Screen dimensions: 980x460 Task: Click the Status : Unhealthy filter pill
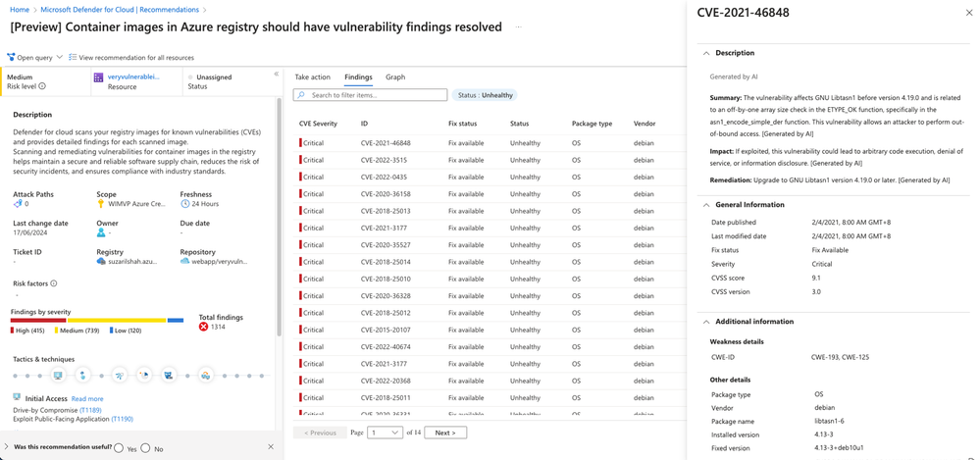tap(485, 95)
